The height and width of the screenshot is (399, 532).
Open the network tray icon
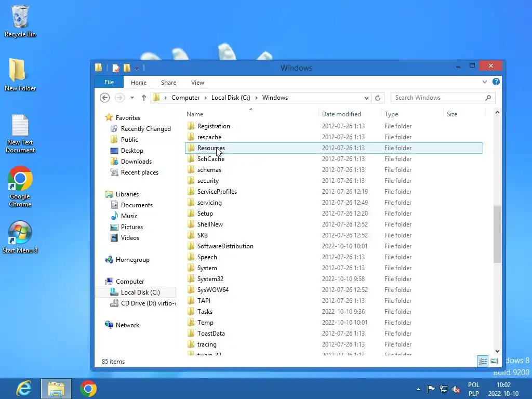444,389
